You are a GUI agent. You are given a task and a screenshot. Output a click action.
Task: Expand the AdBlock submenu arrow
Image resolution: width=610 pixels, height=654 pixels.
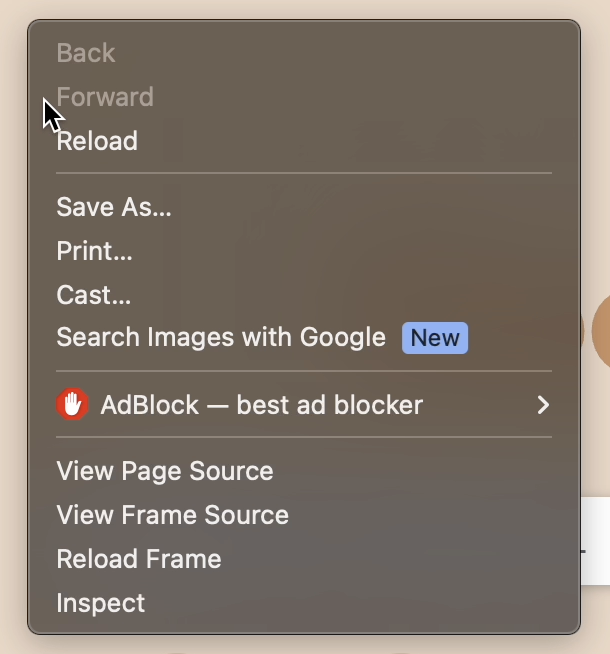pos(543,405)
